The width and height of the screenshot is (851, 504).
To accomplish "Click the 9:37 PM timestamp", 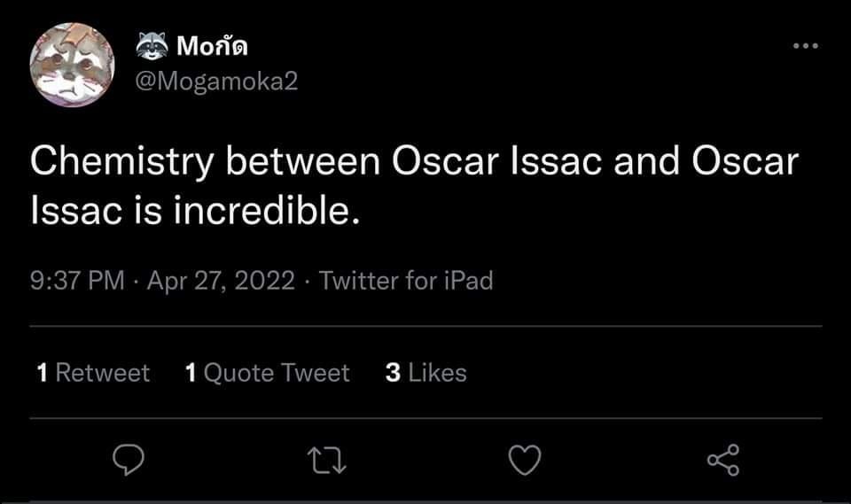I will point(76,281).
